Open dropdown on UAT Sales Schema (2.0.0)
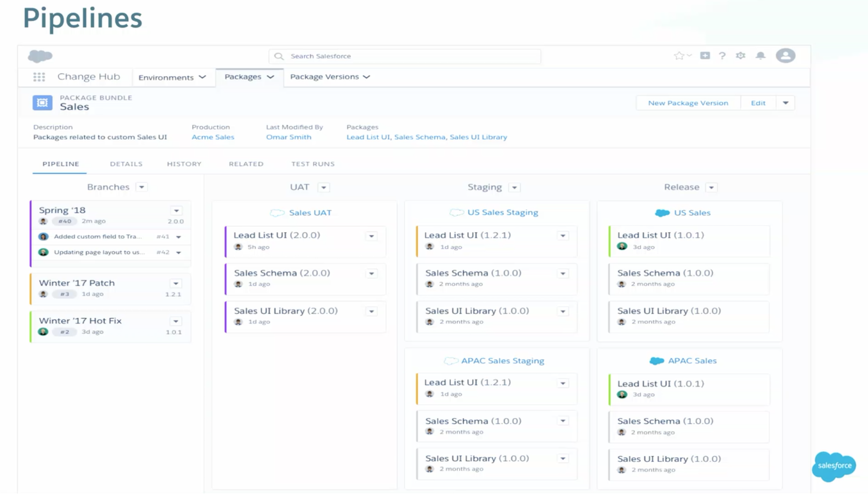 pos(372,273)
